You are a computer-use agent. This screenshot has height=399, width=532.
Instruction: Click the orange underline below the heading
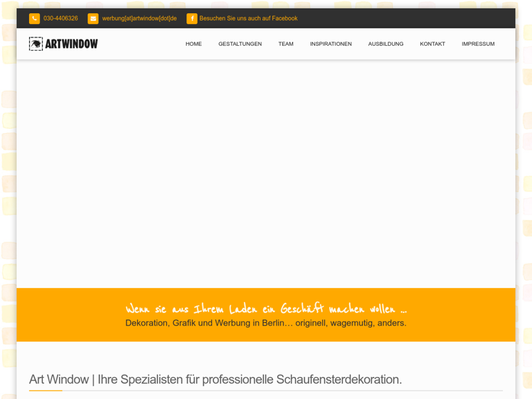pyautogui.click(x=46, y=391)
